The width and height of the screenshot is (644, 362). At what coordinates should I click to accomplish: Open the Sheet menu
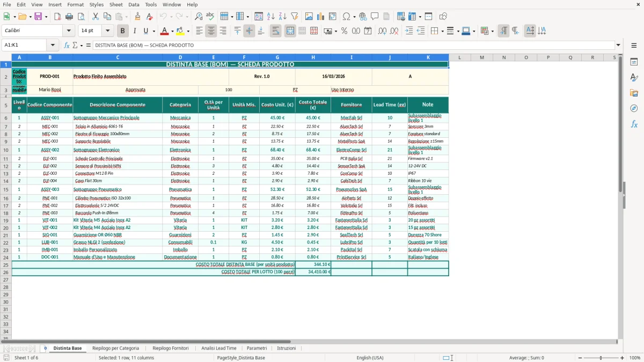[116, 4]
